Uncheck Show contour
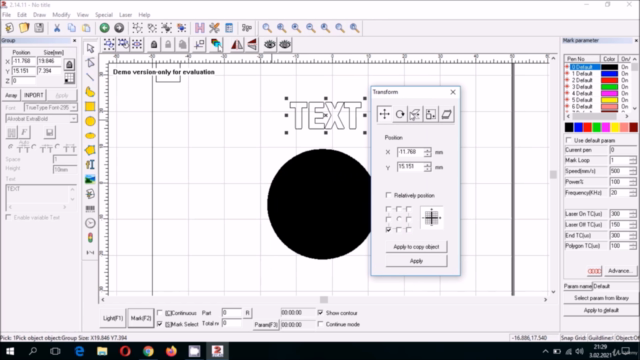The image size is (640, 360). click(x=320, y=313)
